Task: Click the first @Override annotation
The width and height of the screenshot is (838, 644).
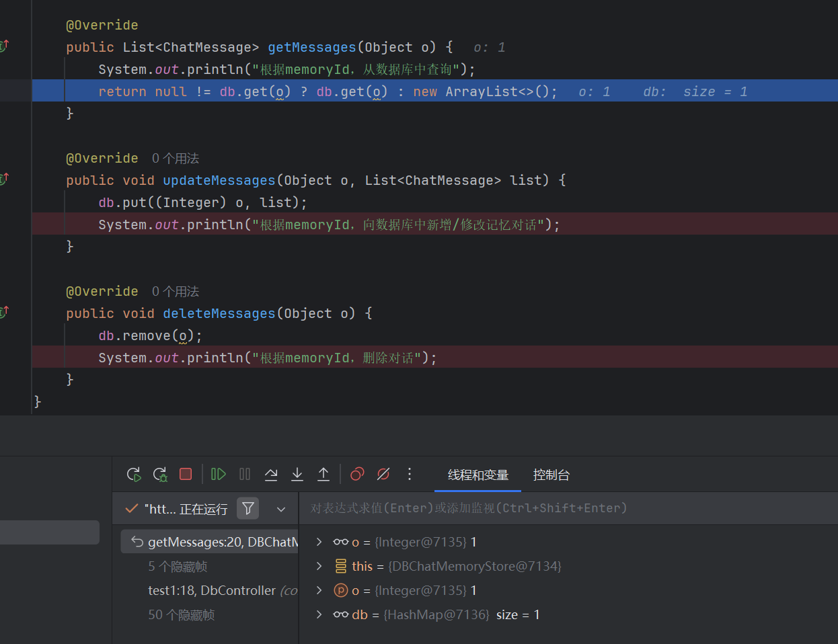Action: pos(102,25)
